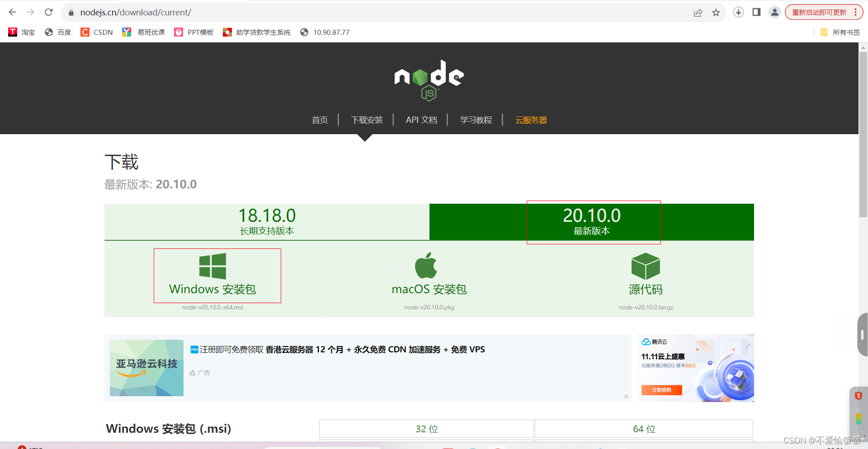Image resolution: width=868 pixels, height=449 pixels.
Task: Select the 20.10.0 最新版本 tab
Action: (592, 221)
